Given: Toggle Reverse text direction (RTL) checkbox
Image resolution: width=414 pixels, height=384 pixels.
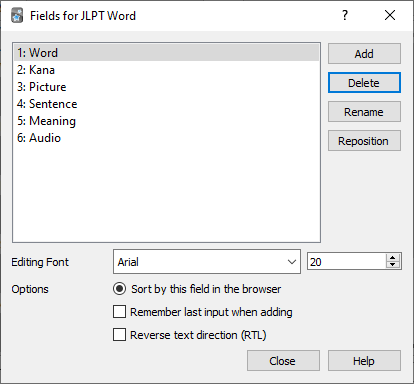Looking at the screenshot, I should (x=119, y=335).
